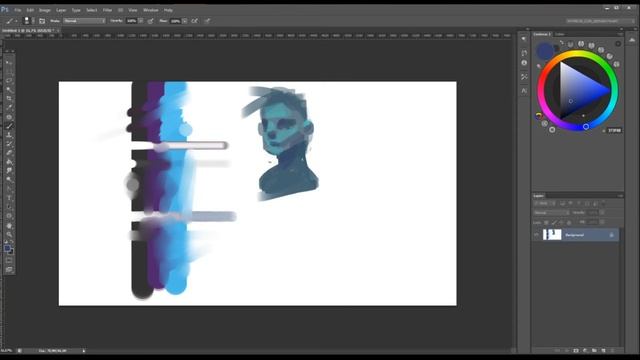
Task: Open the File menu
Action: pyautogui.click(x=18, y=10)
